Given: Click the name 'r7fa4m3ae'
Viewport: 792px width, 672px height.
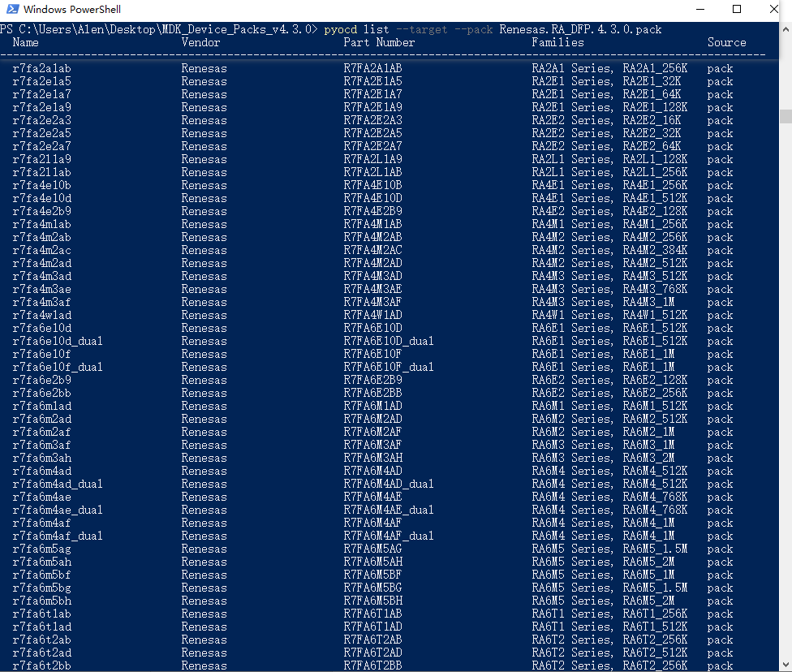Looking at the screenshot, I should (x=42, y=289).
